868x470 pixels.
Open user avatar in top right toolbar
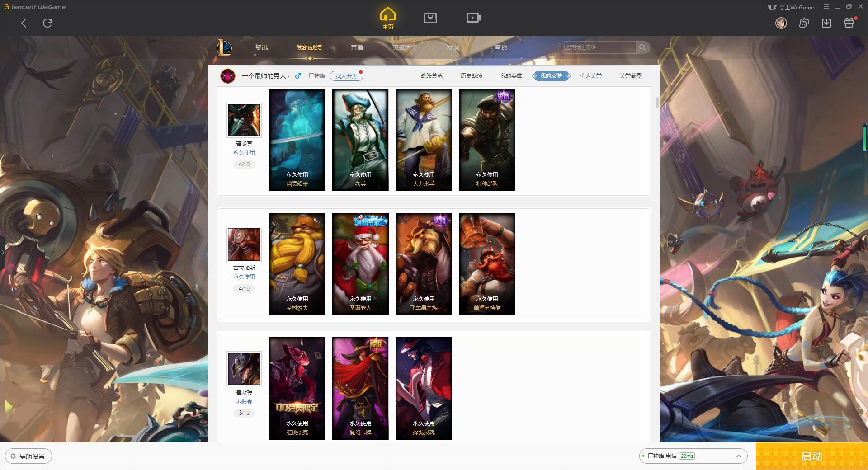[781, 23]
